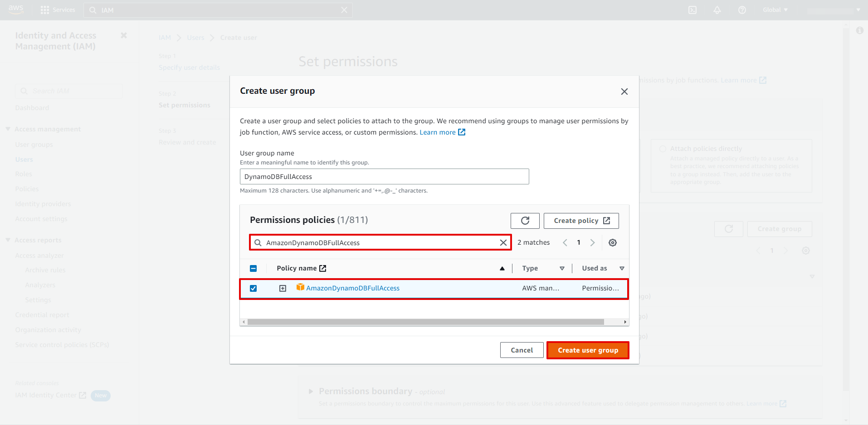This screenshot has width=868, height=425.
Task: Open Service control policies in the sidebar
Action: (62, 345)
